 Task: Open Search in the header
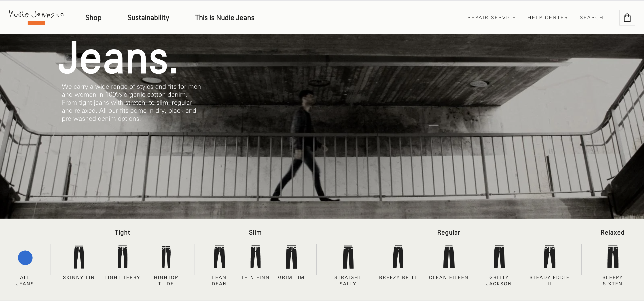pos(591,17)
